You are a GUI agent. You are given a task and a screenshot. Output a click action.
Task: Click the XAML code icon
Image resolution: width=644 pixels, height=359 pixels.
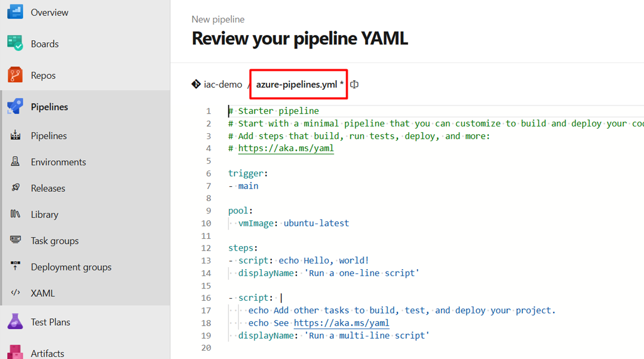tap(15, 293)
